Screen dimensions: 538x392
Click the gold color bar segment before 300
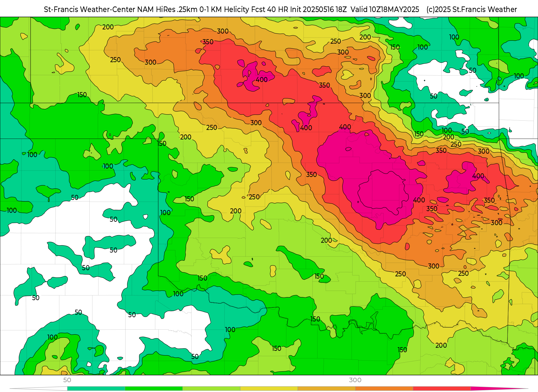326,389
